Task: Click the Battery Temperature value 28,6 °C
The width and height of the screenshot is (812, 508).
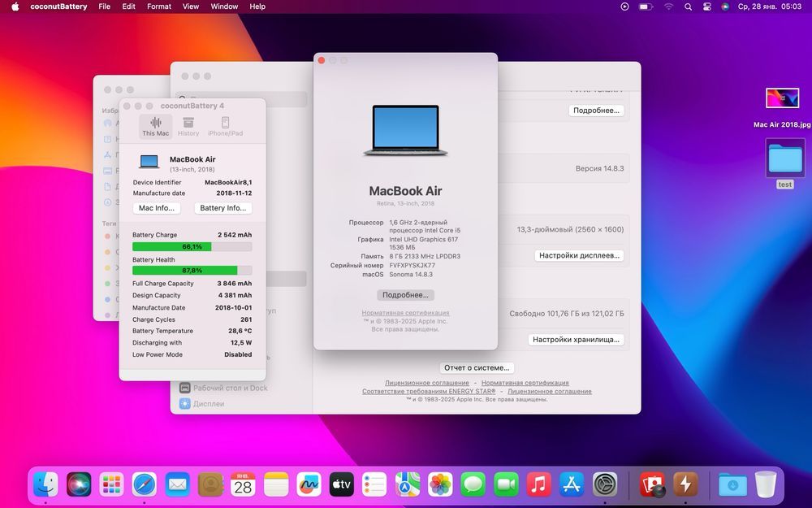Action: (x=240, y=331)
